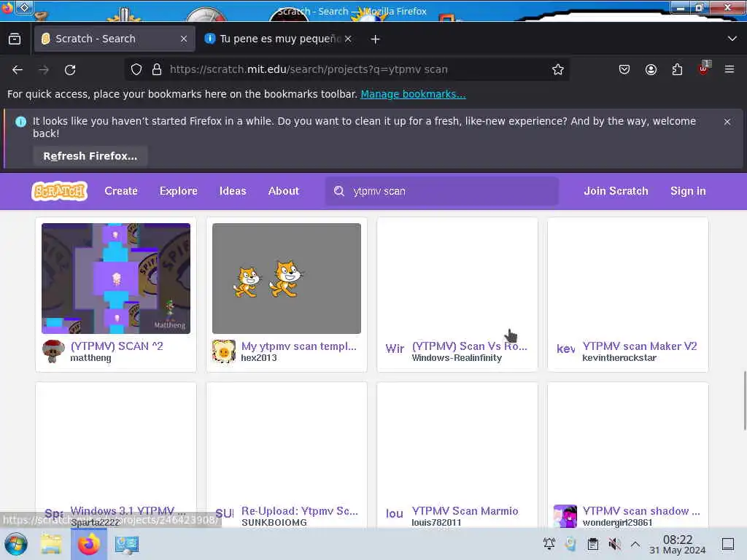Image resolution: width=747 pixels, height=560 pixels.
Task: Open kevintherockstar user profile link
Action: tap(619, 357)
